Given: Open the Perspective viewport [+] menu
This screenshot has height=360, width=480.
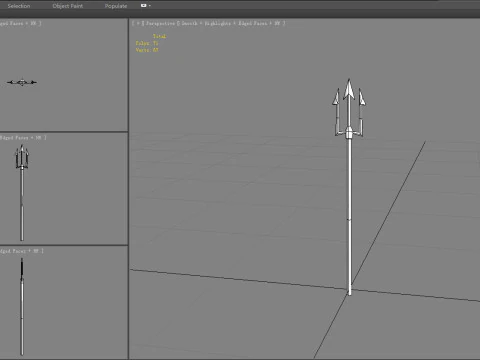Looking at the screenshot, I should (x=138, y=23).
